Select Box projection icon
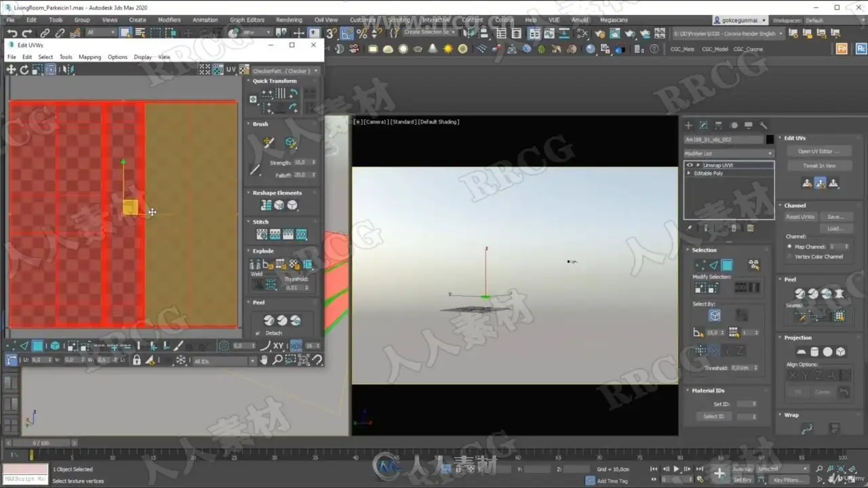This screenshot has height=488, width=868. [841, 352]
